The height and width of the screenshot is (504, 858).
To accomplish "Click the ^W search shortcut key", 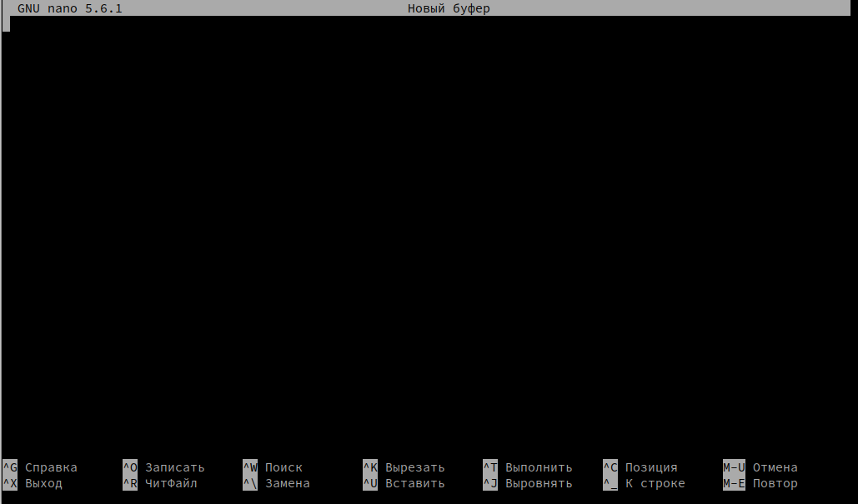I will [250, 467].
